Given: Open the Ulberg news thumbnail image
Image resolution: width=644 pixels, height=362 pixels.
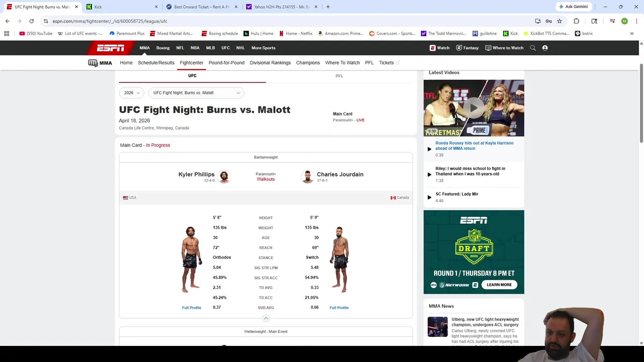Looking at the screenshot, I should 437,326.
